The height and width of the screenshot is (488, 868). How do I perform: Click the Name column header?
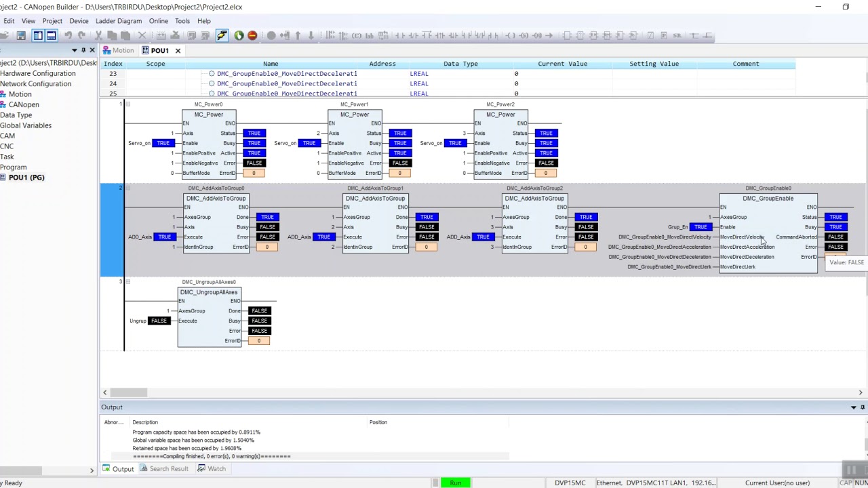tap(271, 64)
